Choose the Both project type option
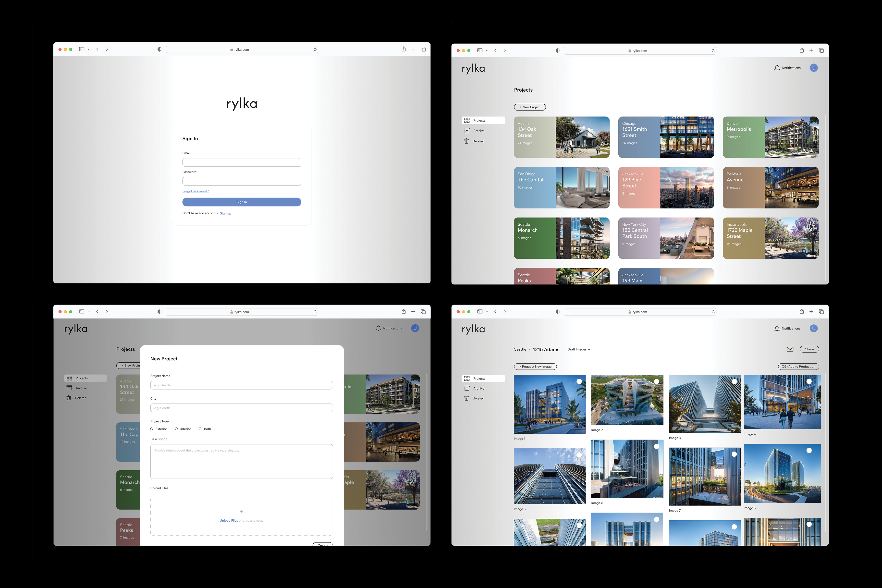Screen dimensions: 882x588 (200, 429)
